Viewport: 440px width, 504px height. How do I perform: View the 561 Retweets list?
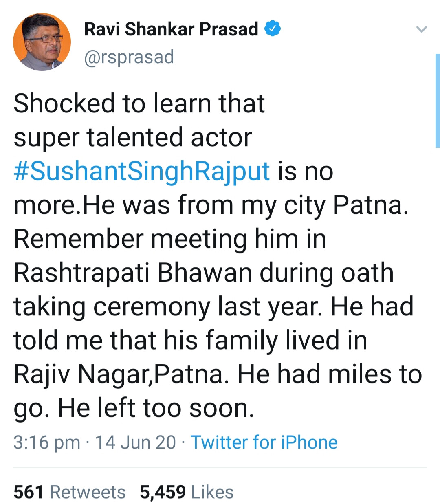coord(69,492)
